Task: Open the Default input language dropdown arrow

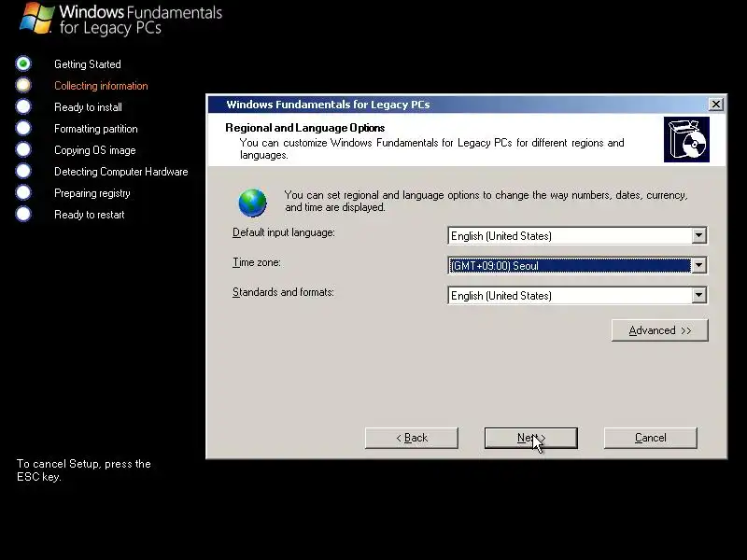Action: 698,235
